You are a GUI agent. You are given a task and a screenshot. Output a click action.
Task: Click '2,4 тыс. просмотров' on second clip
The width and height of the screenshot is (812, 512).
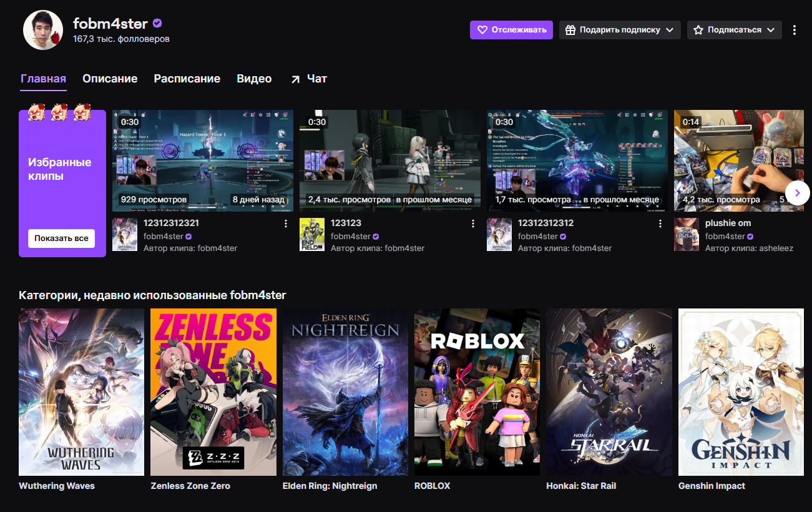pyautogui.click(x=350, y=200)
